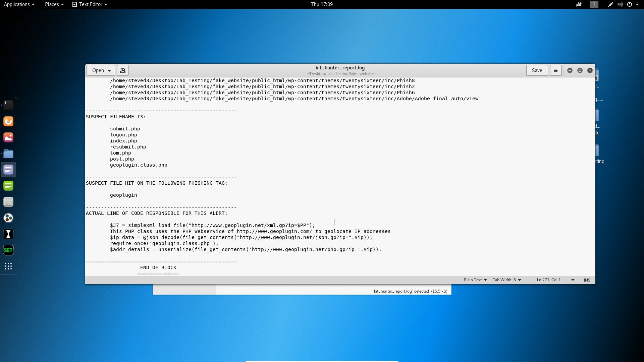This screenshot has width=644, height=362.
Task: Click the path ending in Phish2
Action: point(262,86)
